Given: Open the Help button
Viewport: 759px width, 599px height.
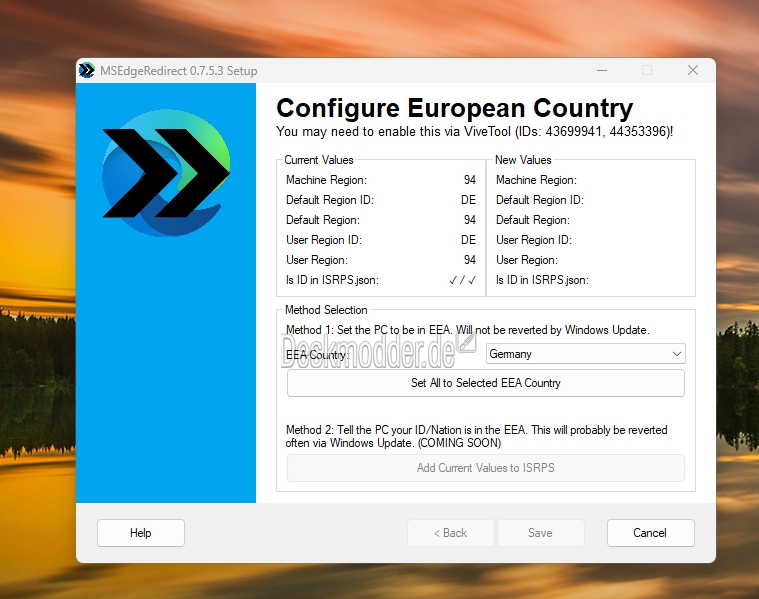Looking at the screenshot, I should click(141, 533).
